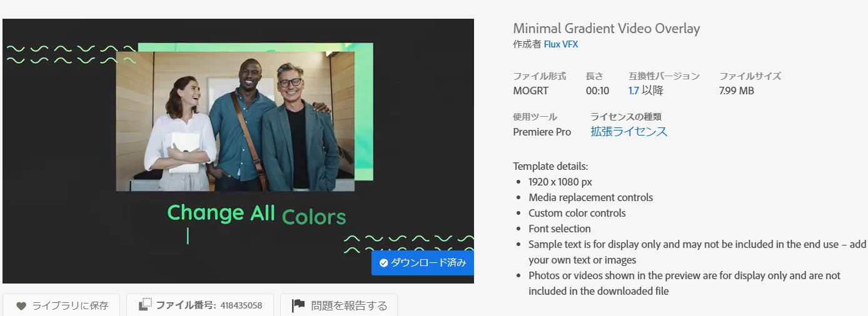Click the copy icon beside ファイル番号

145,305
